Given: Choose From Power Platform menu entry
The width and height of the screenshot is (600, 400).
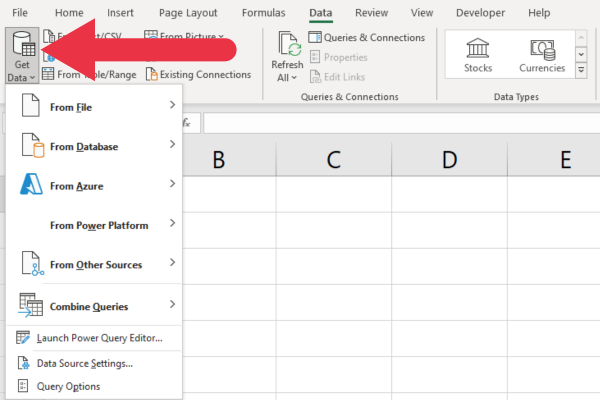Looking at the screenshot, I should pos(94,224).
